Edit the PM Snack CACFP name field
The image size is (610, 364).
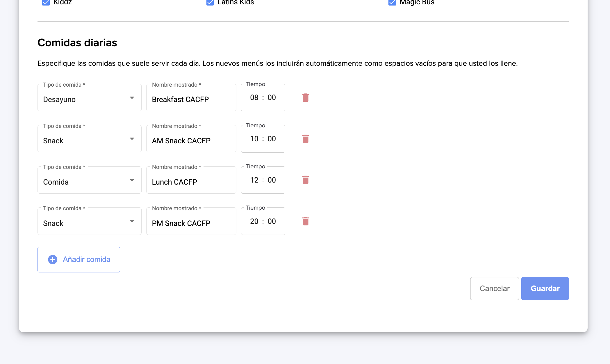tap(191, 223)
